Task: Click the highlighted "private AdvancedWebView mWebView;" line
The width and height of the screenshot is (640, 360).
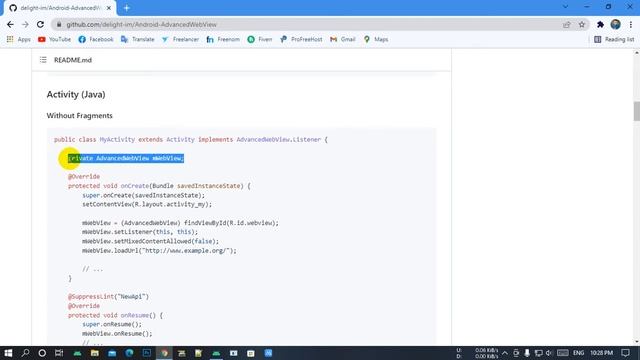Action: click(126, 158)
